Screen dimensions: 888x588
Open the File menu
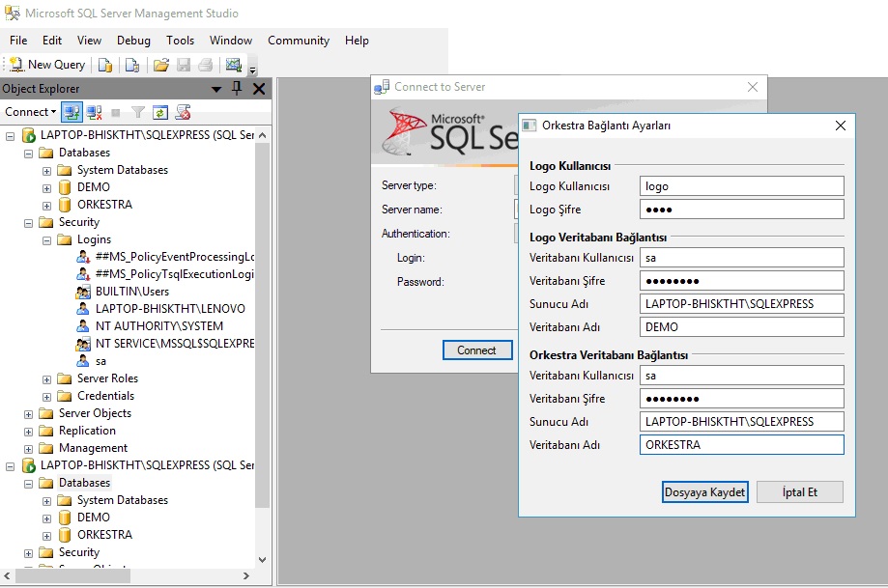(18, 41)
